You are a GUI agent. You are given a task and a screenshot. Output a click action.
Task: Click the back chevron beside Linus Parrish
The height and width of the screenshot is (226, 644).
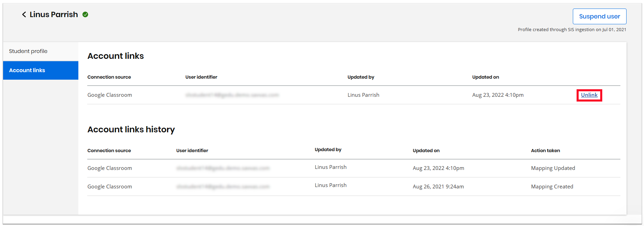[x=24, y=14]
